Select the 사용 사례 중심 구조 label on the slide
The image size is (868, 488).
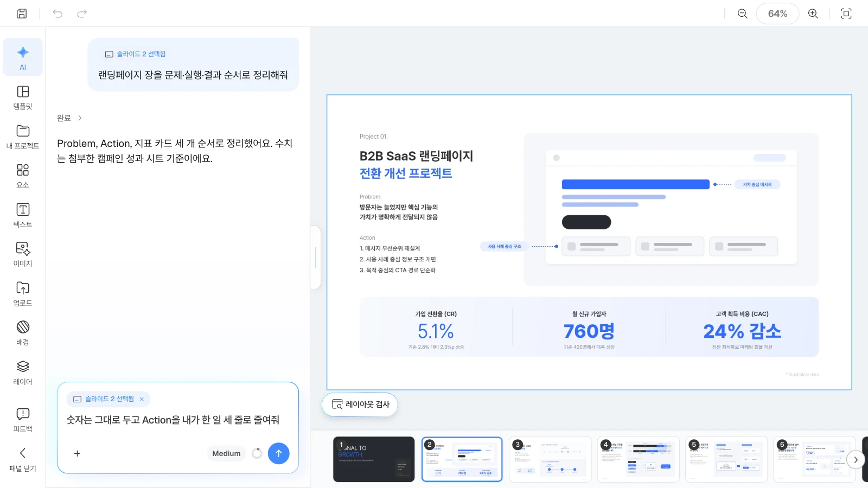505,246
